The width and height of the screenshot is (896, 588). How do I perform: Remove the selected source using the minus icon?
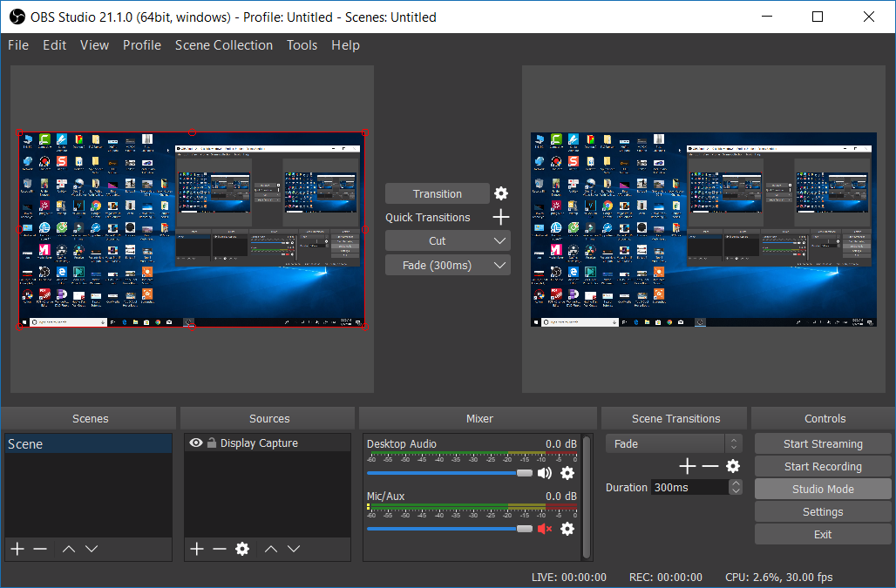[x=218, y=549]
